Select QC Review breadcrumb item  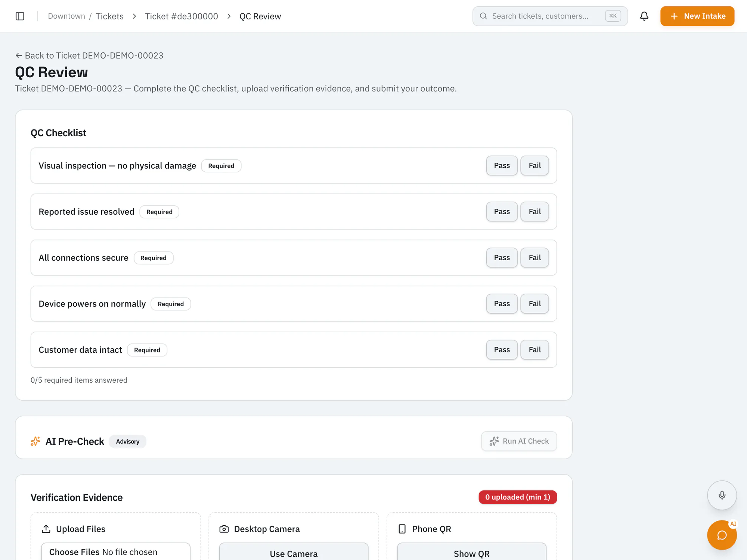260,16
